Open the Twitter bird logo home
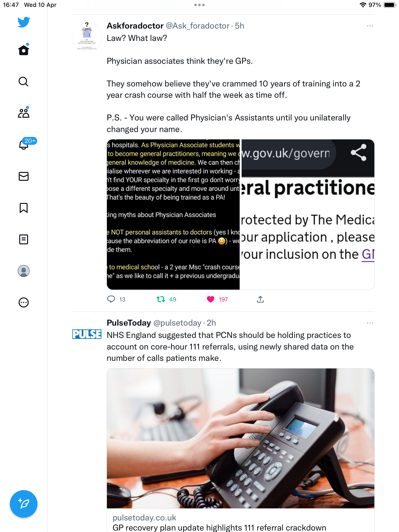Screen dimensions: 399x532 (x=24, y=22)
